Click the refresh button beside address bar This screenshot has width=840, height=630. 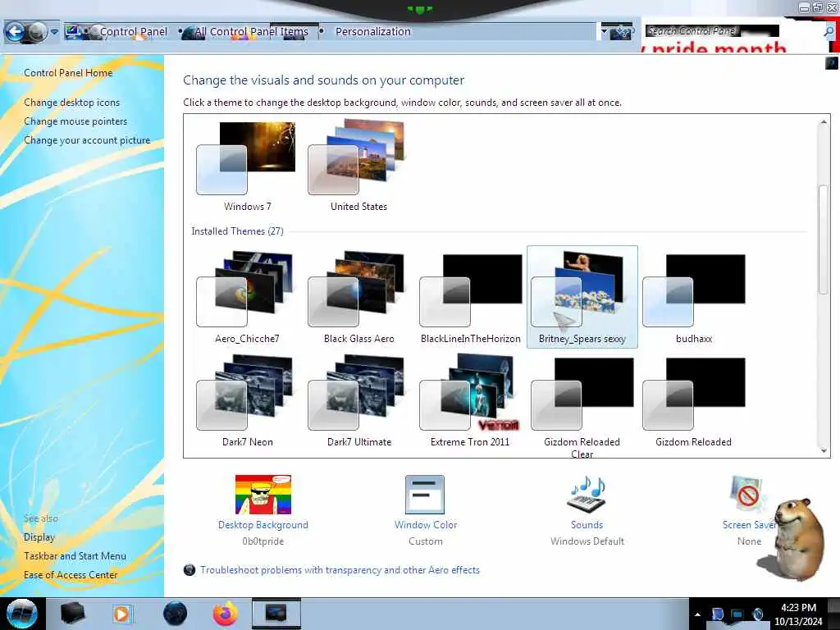click(623, 32)
